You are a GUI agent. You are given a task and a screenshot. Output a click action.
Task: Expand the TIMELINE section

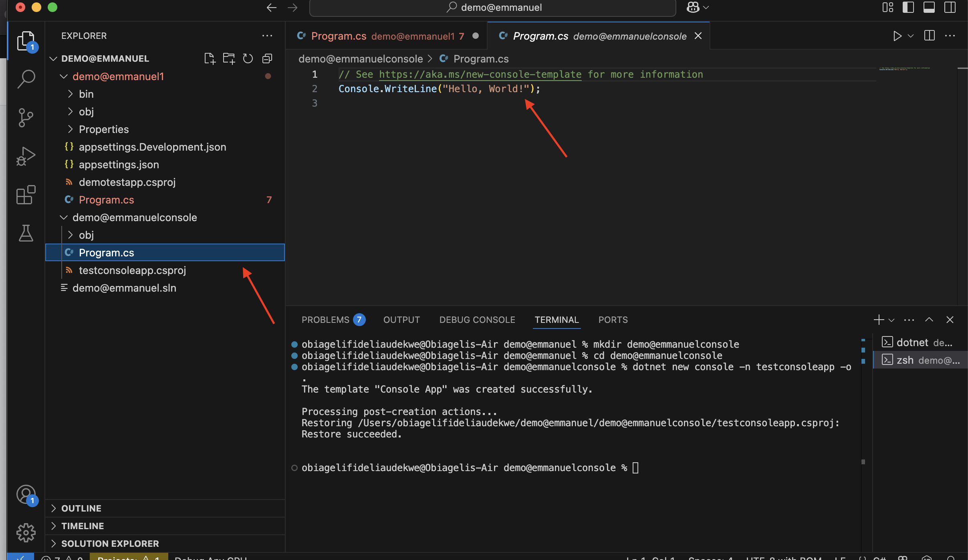tap(165, 526)
